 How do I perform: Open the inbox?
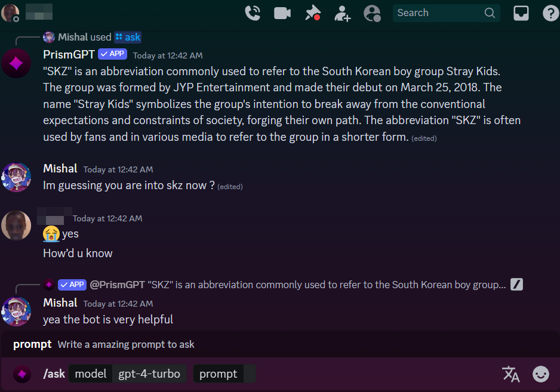(521, 13)
